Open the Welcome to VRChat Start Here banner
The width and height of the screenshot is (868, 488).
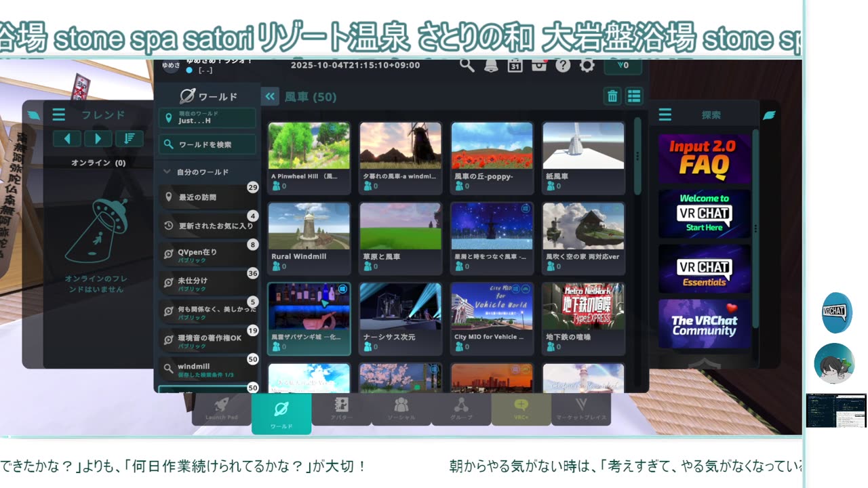pos(705,213)
